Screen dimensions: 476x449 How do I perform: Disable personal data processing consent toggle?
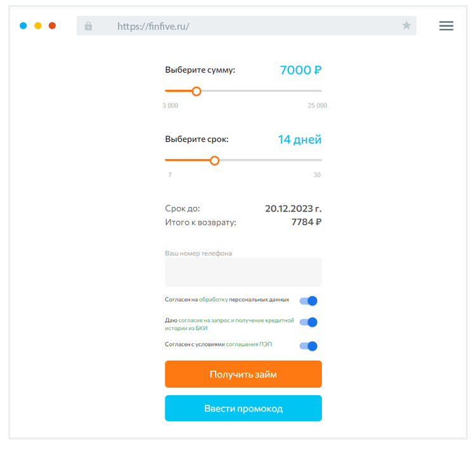point(309,301)
